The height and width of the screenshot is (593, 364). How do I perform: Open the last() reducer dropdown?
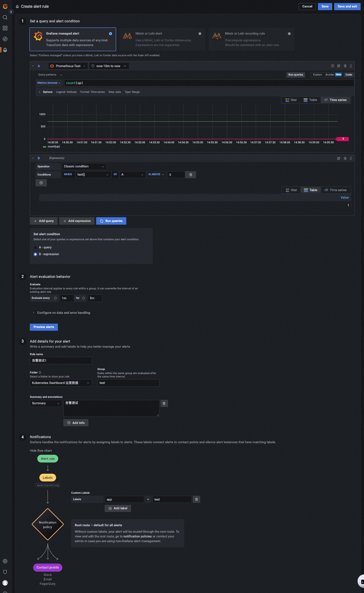[93, 175]
